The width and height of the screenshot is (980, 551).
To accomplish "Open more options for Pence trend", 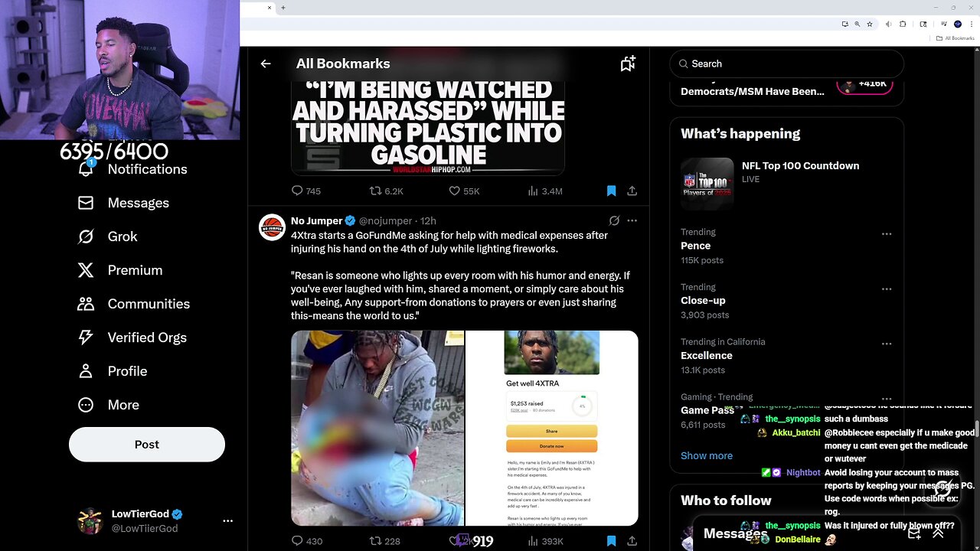I will pos(887,233).
